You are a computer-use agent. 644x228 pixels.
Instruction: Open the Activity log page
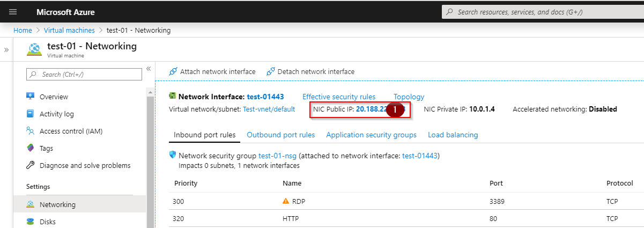point(56,114)
